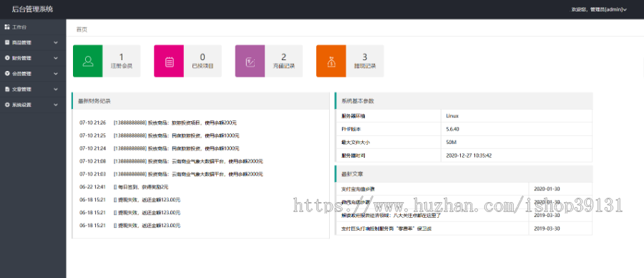Expand the 系统设置 chevron
The image size is (644, 278).
[x=56, y=105]
